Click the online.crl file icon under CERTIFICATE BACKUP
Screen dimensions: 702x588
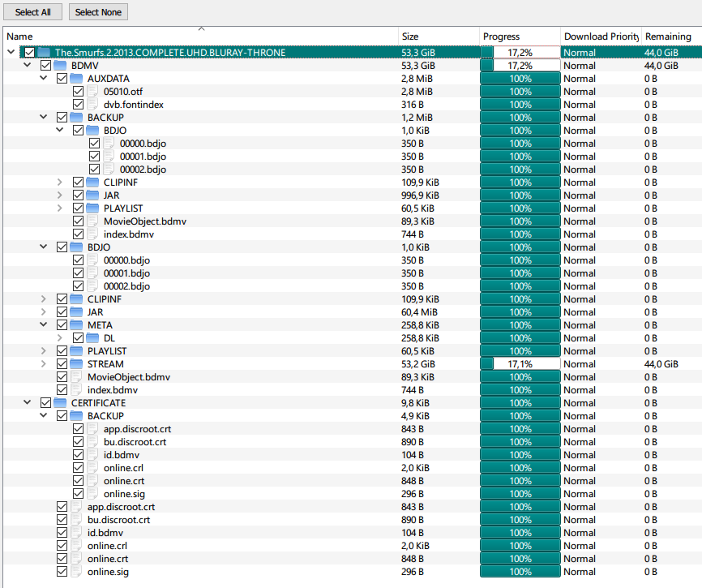(92, 468)
